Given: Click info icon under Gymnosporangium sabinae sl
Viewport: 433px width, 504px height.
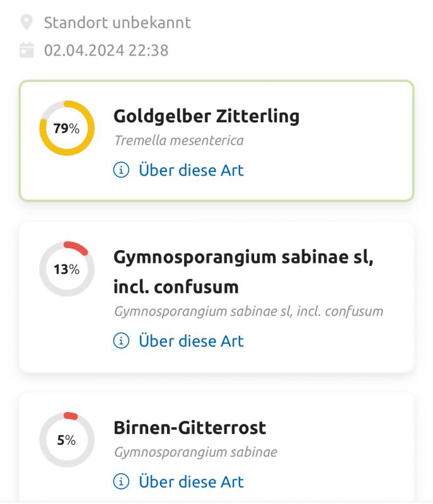Looking at the screenshot, I should click(x=120, y=341).
